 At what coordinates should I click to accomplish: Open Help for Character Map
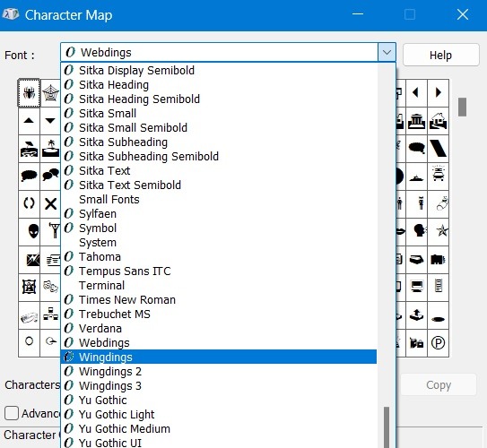click(440, 55)
